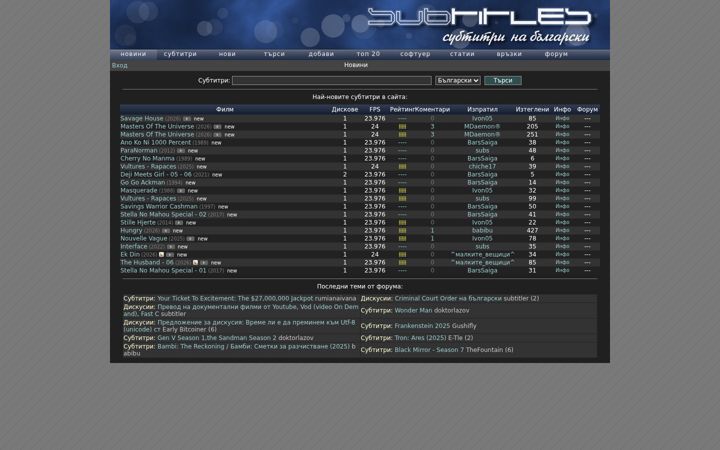The width and height of the screenshot is (720, 450).
Task: Click the Търси search button
Action: click(503, 80)
